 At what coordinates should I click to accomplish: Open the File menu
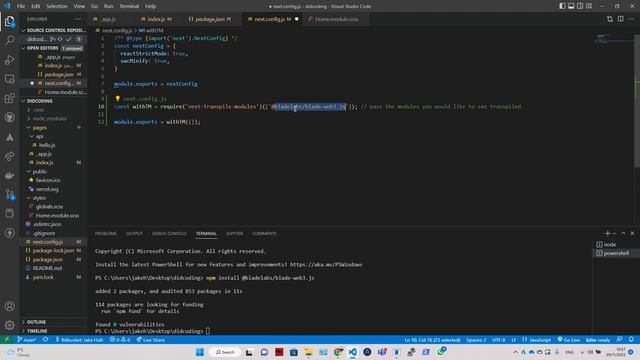(21, 6)
